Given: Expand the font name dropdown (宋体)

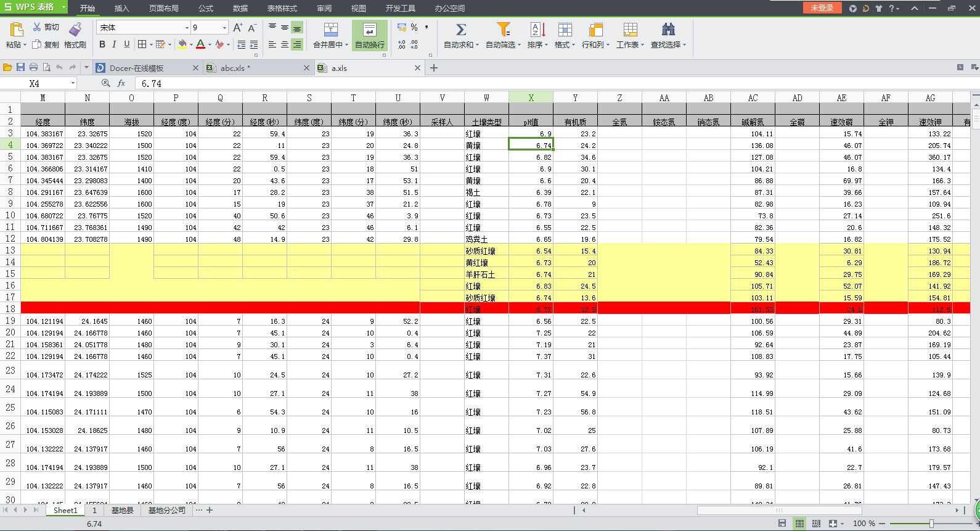Looking at the screenshot, I should pos(187,28).
